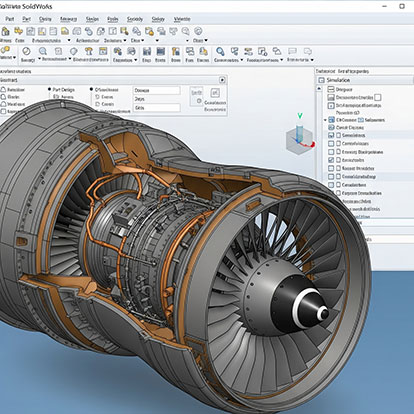Open the 'Valestie' menu in menu bar
The width and height of the screenshot is (414, 414).
click(182, 19)
